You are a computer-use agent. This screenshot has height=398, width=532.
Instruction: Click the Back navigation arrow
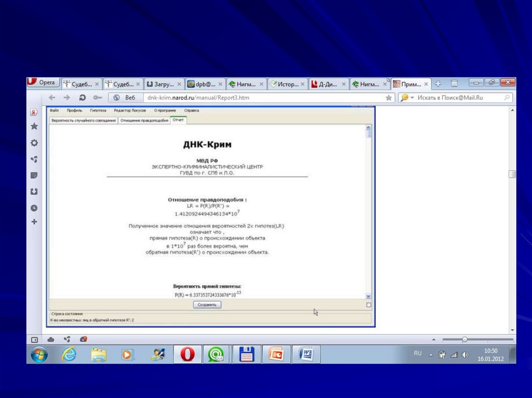tap(52, 98)
